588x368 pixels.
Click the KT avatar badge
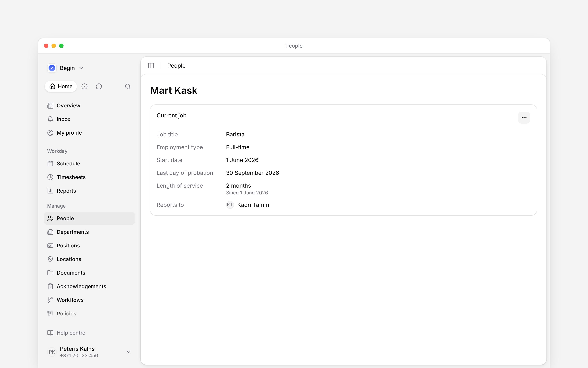pos(230,205)
